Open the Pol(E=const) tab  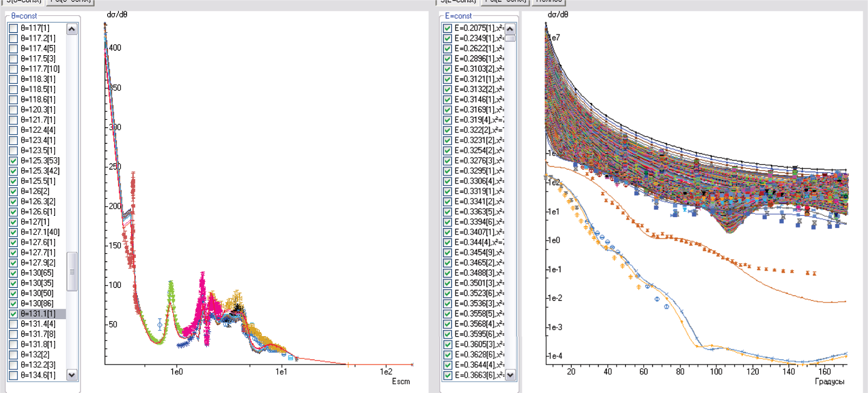[x=505, y=2]
